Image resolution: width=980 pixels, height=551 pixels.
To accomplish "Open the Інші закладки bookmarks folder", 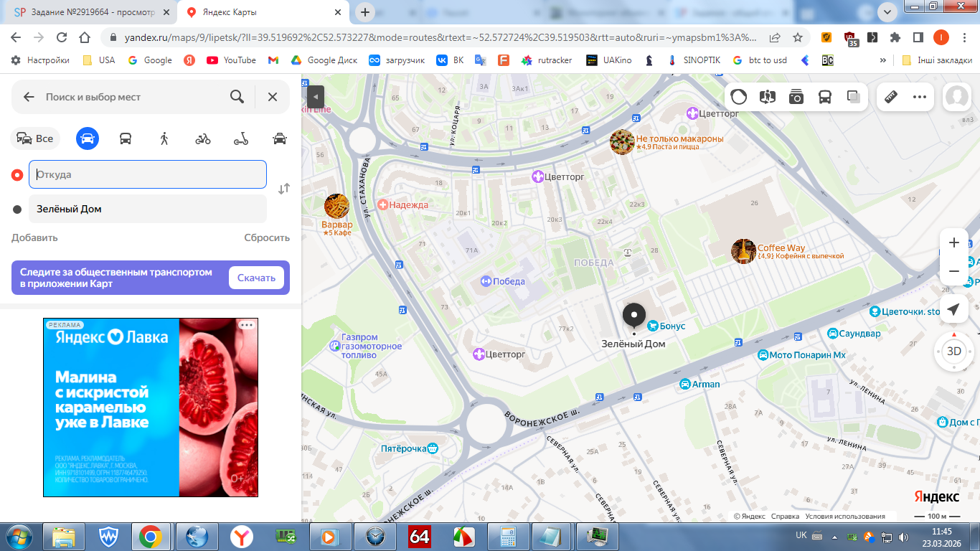I will tap(938, 60).
